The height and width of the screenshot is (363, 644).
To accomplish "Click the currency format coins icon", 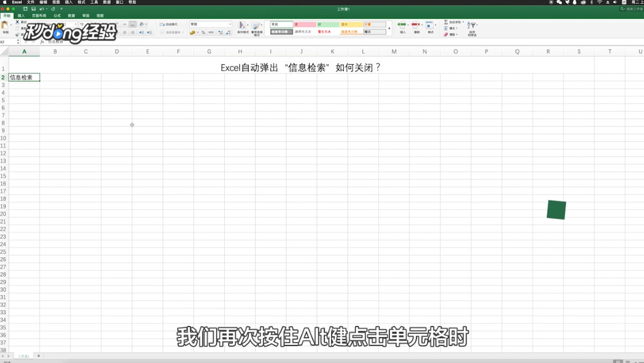I will tap(192, 32).
